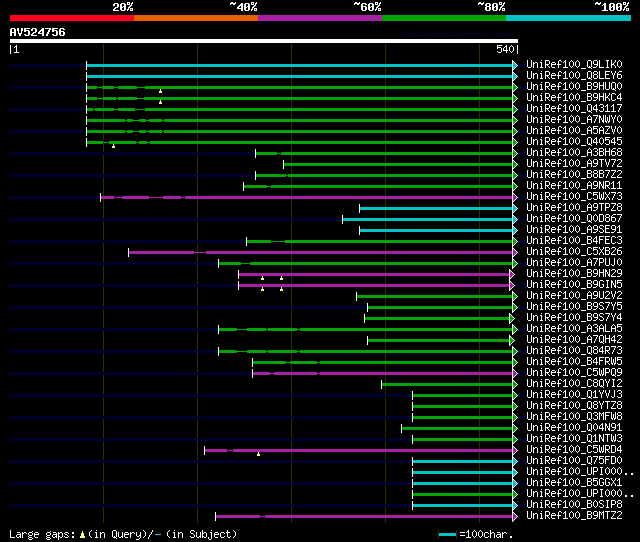Image resolution: width=640 pixels, height=542 pixels.
Task: Select the UniRef100_A7QH42 label
Action: pos(574,340)
